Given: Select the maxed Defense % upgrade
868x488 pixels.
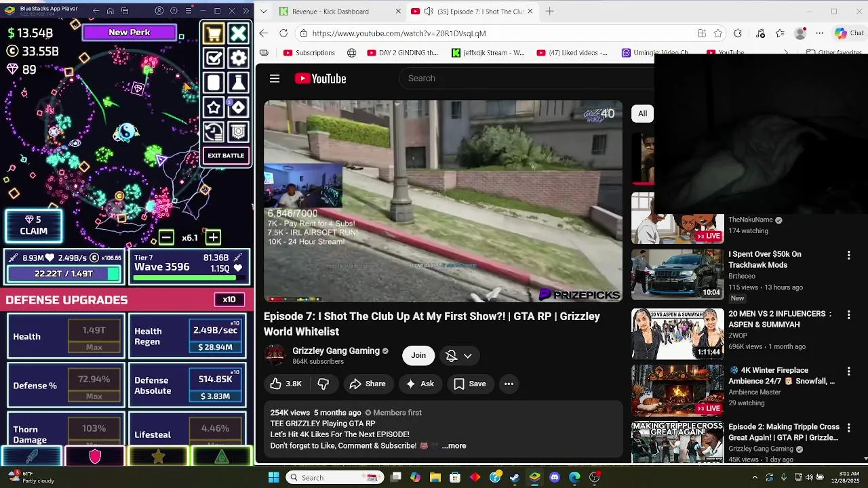Looking at the screenshot, I should (x=94, y=386).
